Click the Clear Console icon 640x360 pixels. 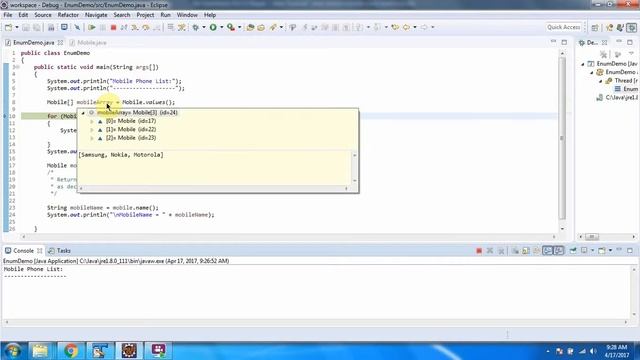(515, 251)
